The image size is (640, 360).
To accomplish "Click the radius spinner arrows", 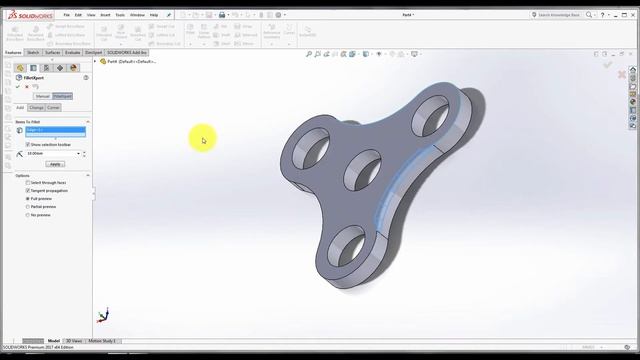I will pos(84,153).
